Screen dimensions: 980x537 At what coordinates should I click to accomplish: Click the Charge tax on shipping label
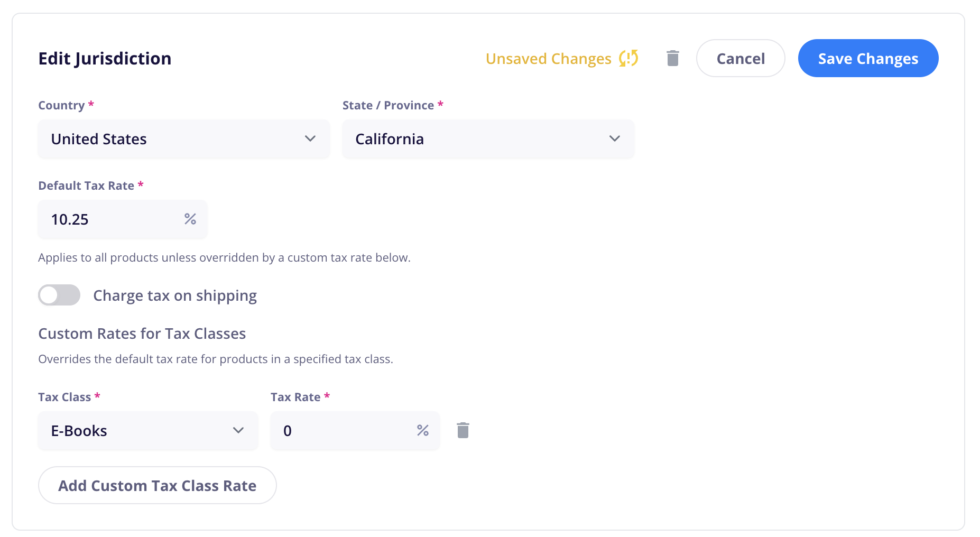175,295
